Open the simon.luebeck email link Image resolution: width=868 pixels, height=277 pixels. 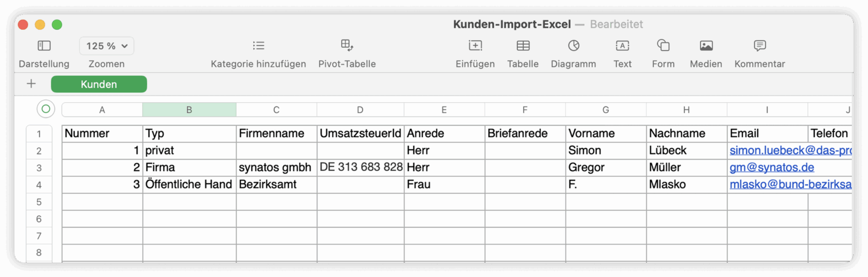click(x=790, y=150)
